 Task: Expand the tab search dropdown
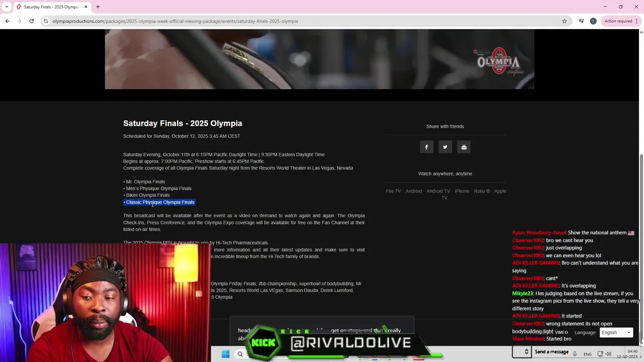point(6,7)
